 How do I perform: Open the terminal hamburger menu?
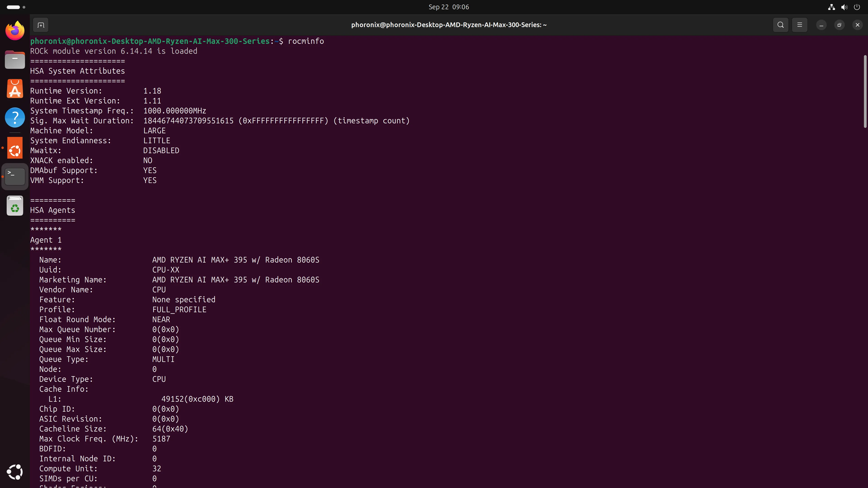click(x=799, y=25)
